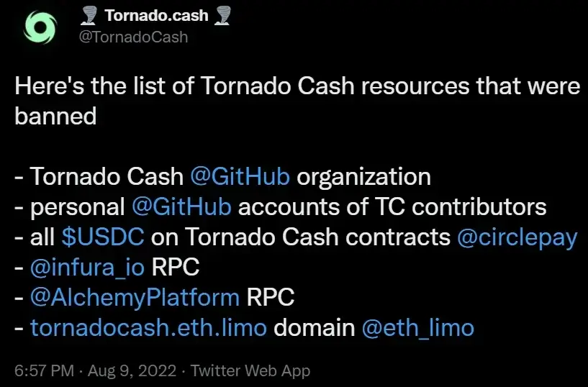Click the tornado emoji before the display name
The height and width of the screenshot is (387, 588).
[x=91, y=15]
